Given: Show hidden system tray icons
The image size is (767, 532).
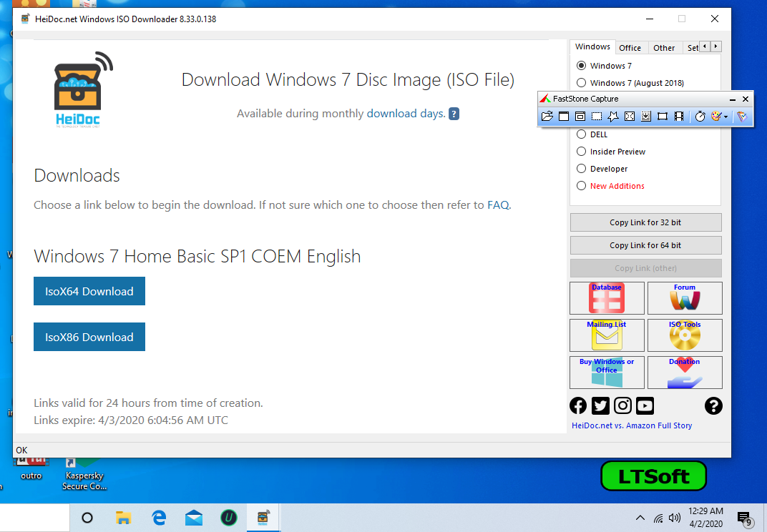Looking at the screenshot, I should [640, 518].
